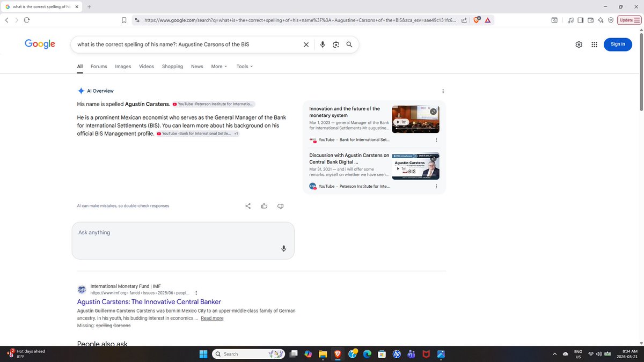Share the AI Overview response
This screenshot has height=362, width=644.
(248, 206)
